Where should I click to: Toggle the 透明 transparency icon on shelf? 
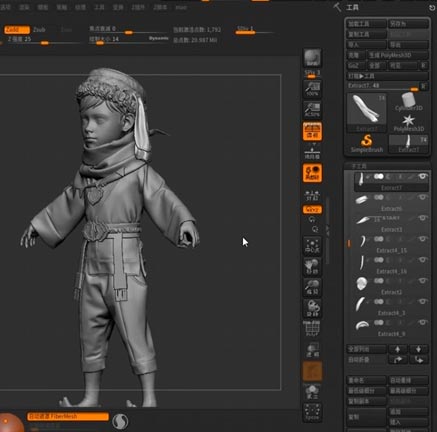pos(312,350)
